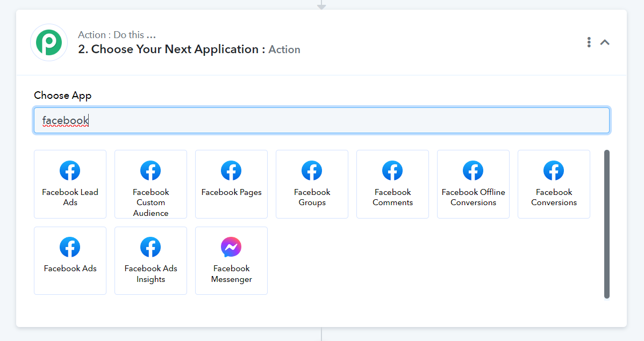Click the 'Action : Do this ...' text
Screen dimensions: 644x341
pos(117,35)
